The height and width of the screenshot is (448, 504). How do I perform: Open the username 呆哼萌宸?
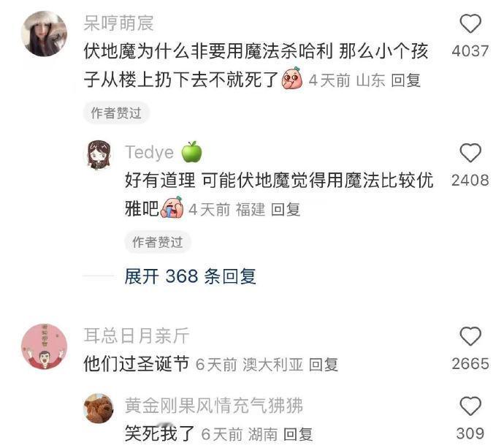118,23
